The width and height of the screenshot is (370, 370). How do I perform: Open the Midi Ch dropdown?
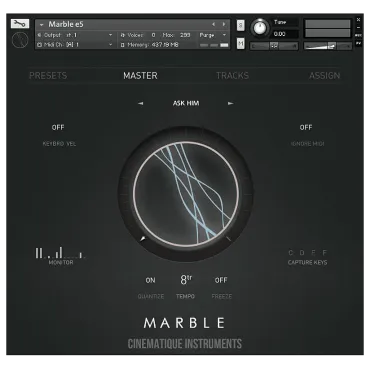[x=110, y=44]
